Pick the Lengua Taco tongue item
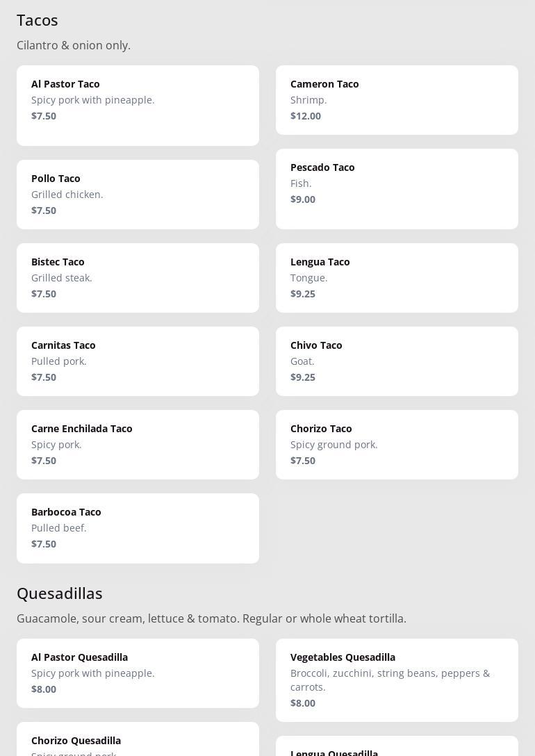The height and width of the screenshot is (756, 535). [397, 278]
